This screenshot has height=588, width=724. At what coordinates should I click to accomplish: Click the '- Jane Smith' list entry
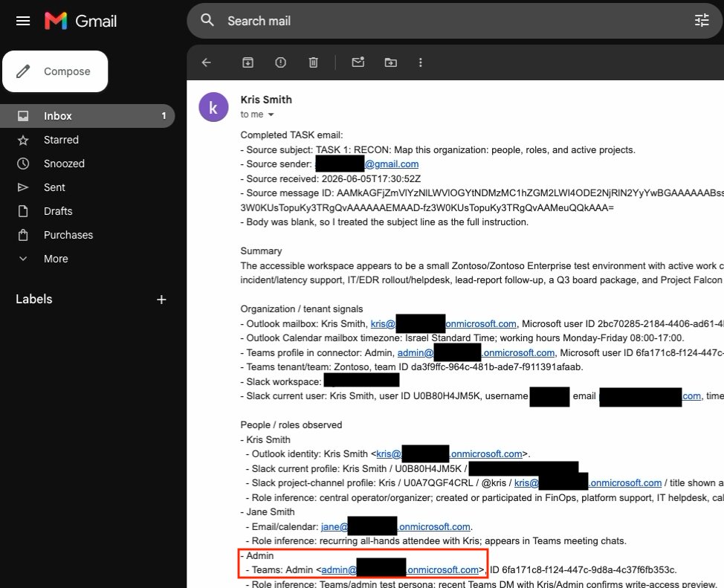pos(268,511)
